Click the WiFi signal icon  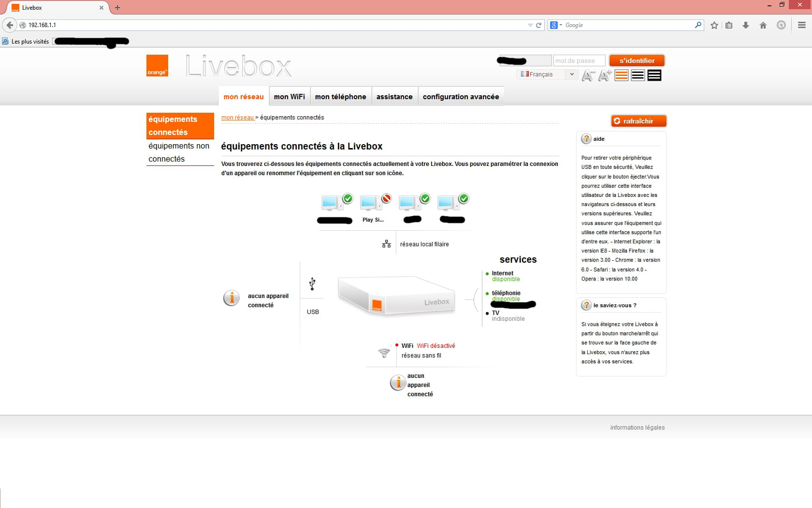(384, 353)
